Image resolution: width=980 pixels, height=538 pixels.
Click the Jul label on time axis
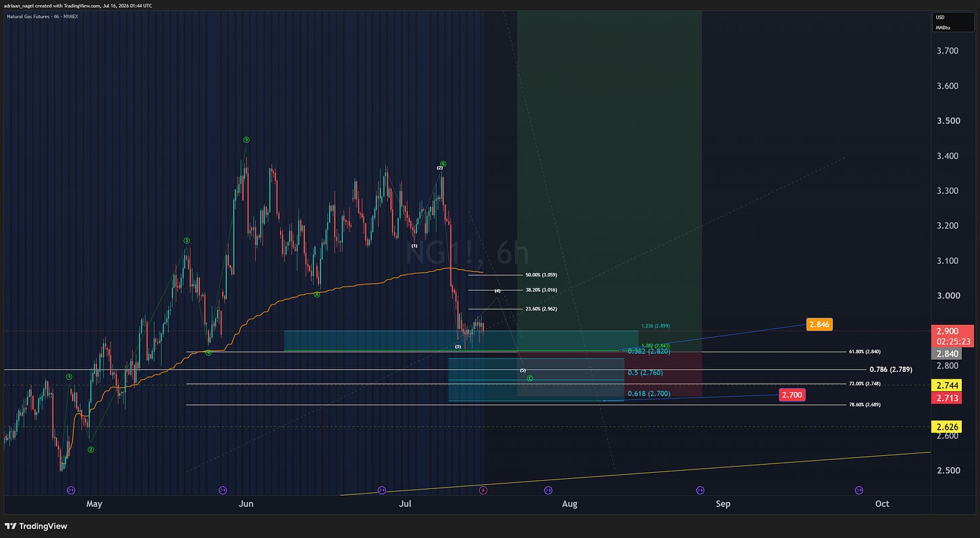405,504
